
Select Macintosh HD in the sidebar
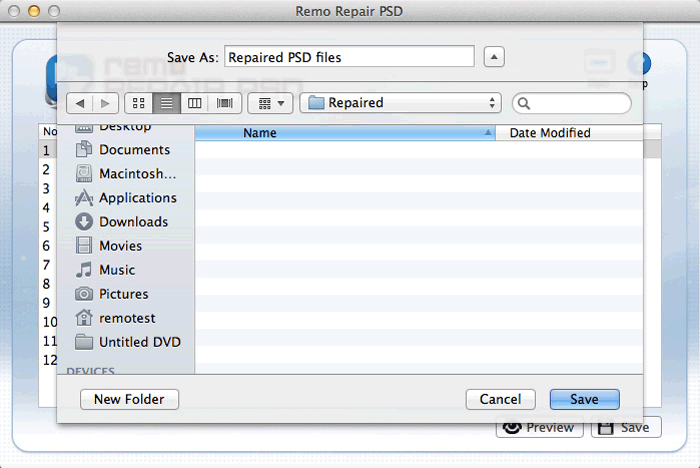[127, 174]
